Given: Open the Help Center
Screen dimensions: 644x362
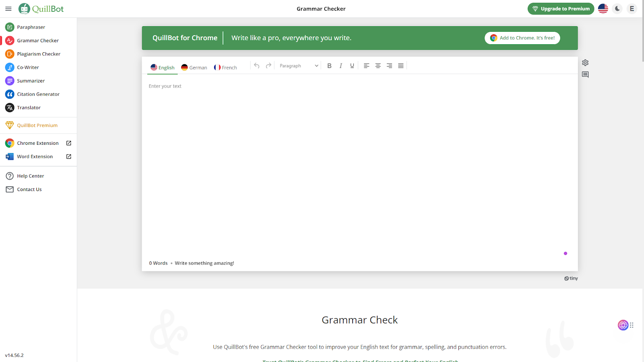Looking at the screenshot, I should (38, 176).
